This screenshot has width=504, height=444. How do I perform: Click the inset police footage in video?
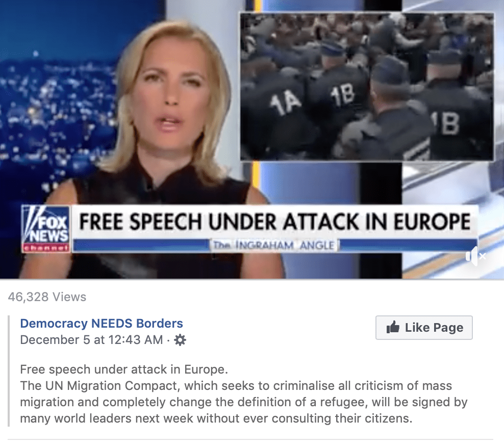click(x=367, y=86)
